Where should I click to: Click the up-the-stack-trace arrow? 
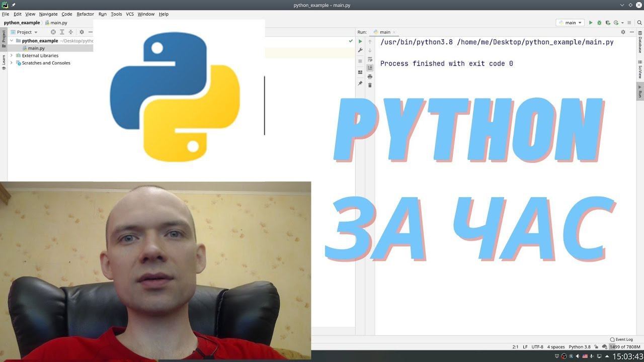370,42
